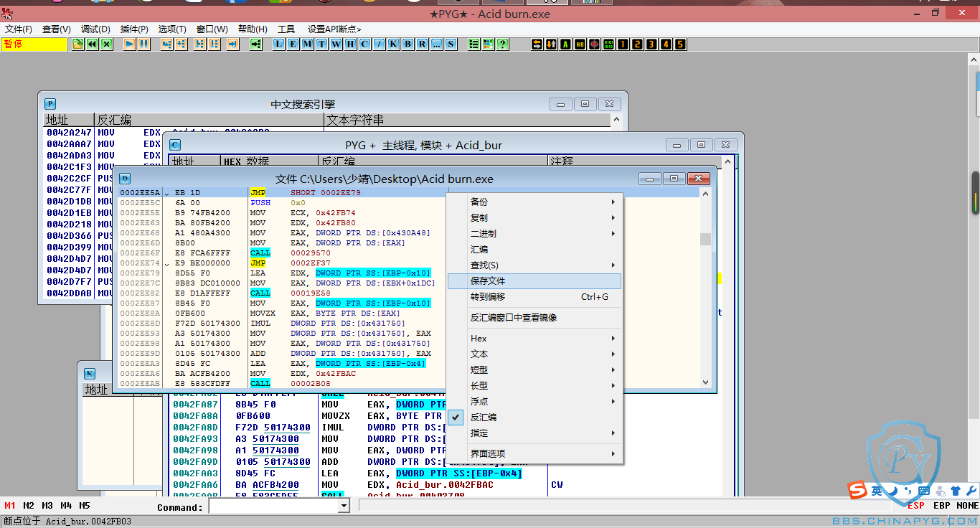Choose 转到偏移 Ctrl+G menu entry
This screenshot has height=528, width=980.
coord(534,297)
